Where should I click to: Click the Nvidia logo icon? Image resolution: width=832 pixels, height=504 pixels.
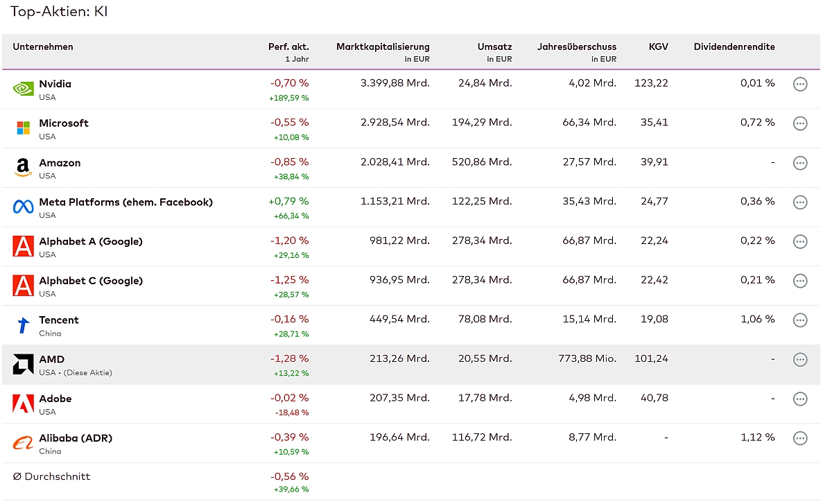23,89
